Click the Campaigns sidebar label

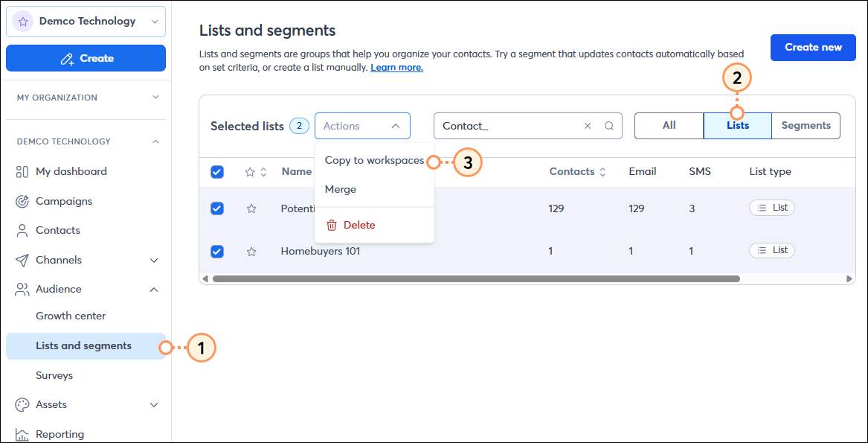tap(64, 201)
